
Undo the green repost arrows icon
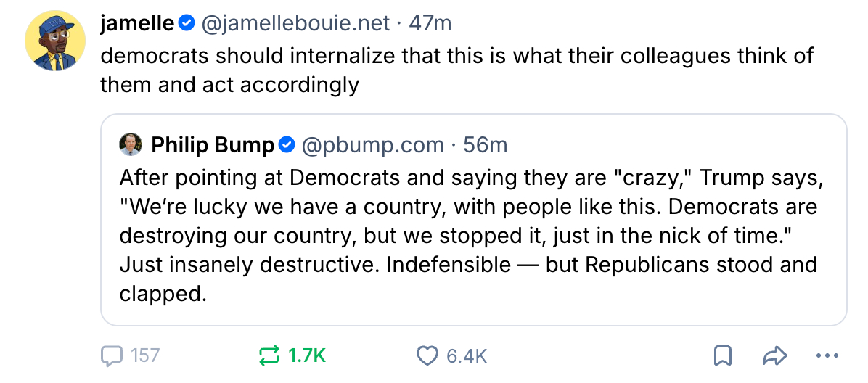pos(269,355)
